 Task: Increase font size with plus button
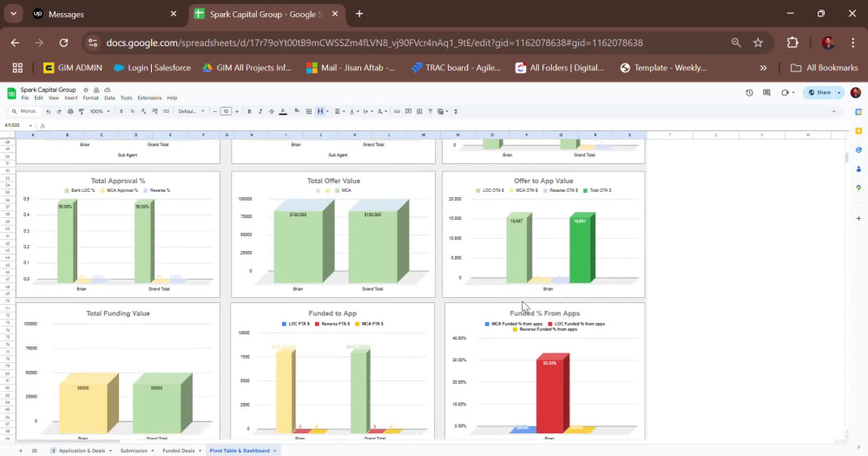point(237,111)
